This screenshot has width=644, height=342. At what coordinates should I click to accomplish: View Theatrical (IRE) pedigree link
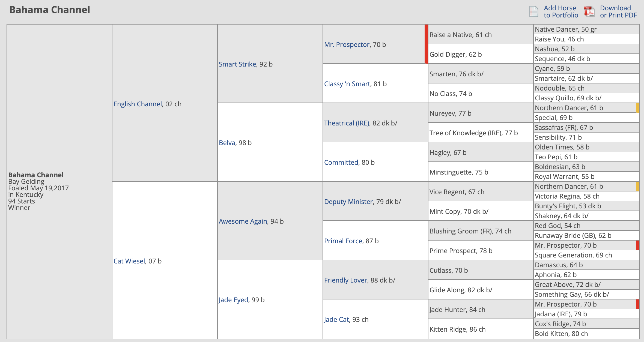click(347, 123)
